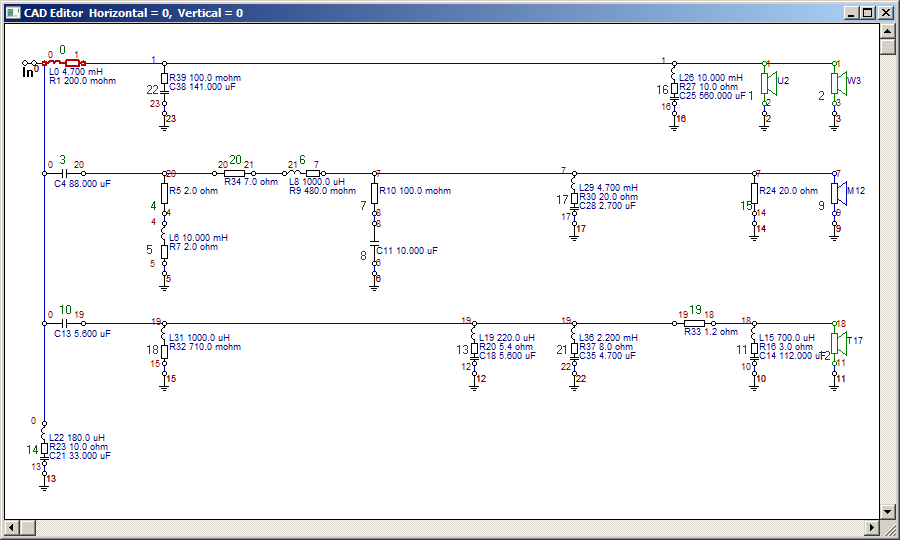Click the R5 2.0 ohm resistor

tap(164, 193)
